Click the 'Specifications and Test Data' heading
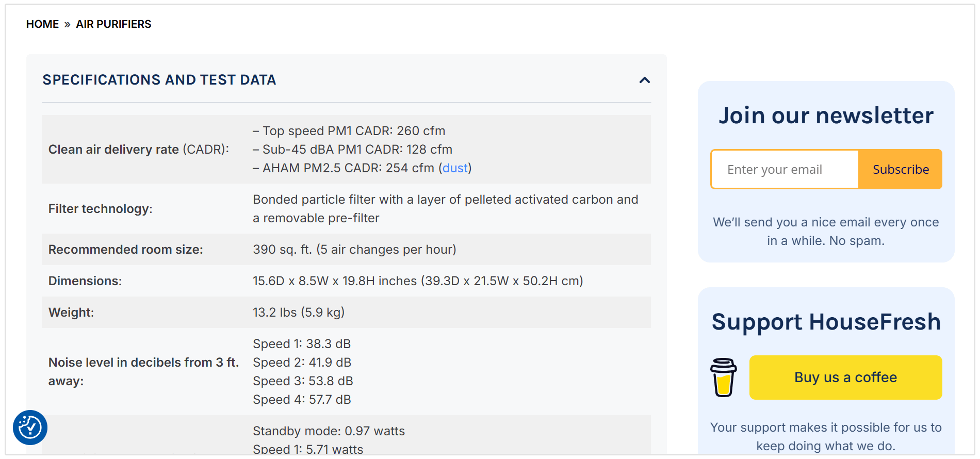Screen dimensions: 980x459 coord(159,80)
